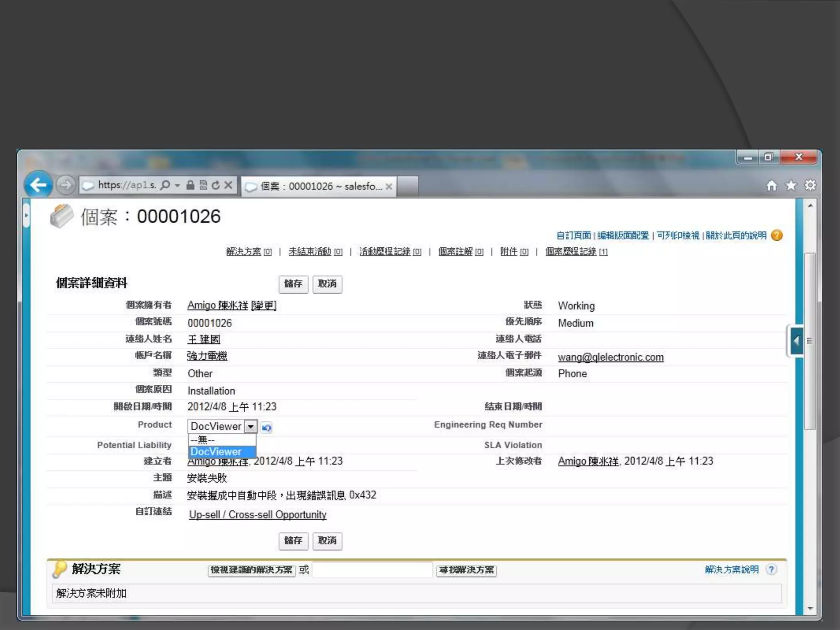The image size is (840, 630).
Task: Expand the left sidebar collapse handle
Action: 26,215
